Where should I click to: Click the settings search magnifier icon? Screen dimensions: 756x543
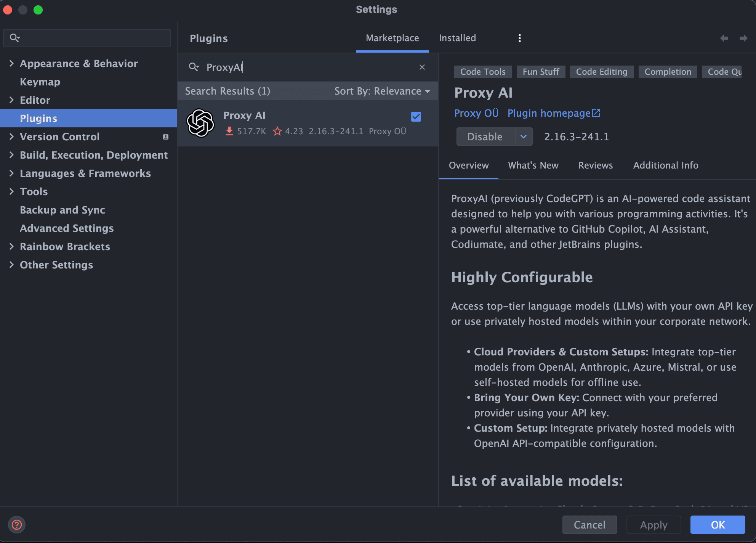[14, 38]
